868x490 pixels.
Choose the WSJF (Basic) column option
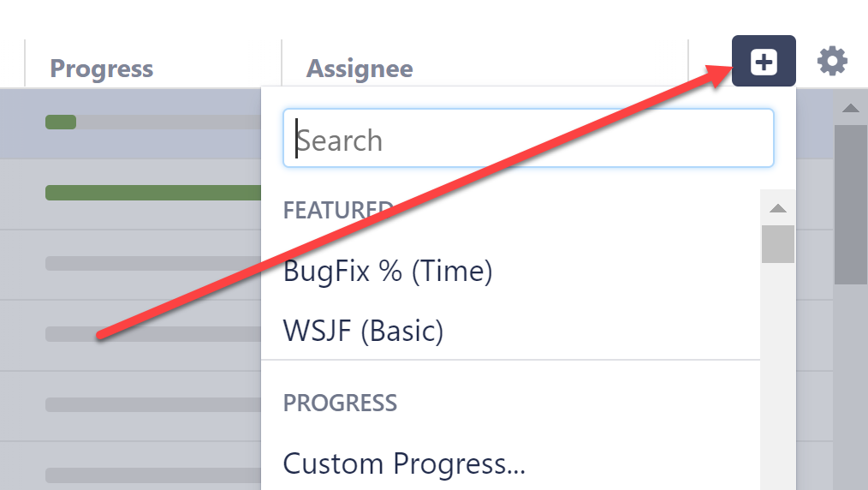click(363, 330)
